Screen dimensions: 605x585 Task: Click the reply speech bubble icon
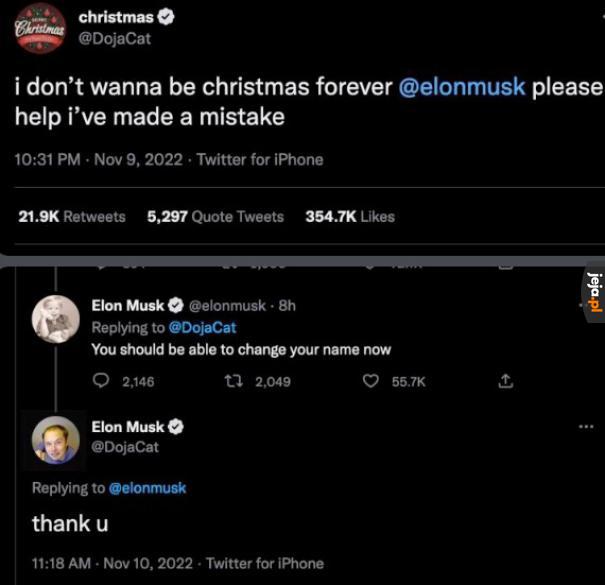(x=101, y=381)
